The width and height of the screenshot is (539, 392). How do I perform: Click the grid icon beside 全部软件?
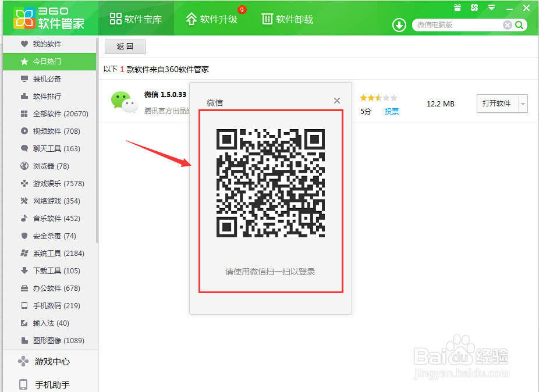[24, 113]
